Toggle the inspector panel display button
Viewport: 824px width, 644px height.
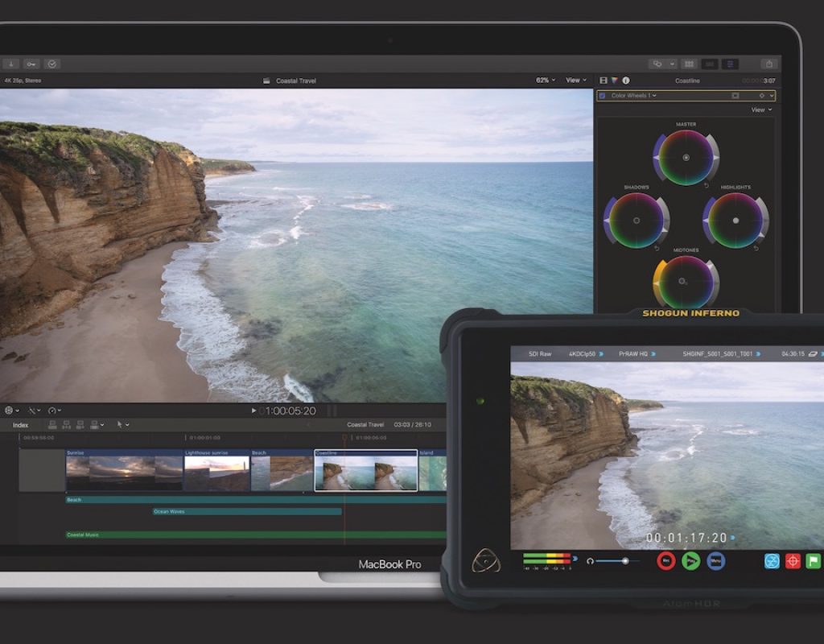click(730, 64)
